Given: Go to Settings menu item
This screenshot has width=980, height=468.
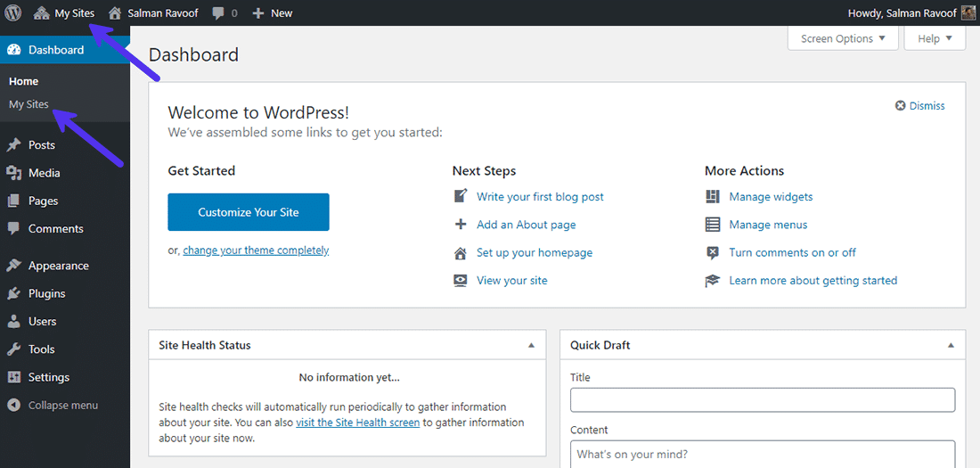Looking at the screenshot, I should click(48, 377).
